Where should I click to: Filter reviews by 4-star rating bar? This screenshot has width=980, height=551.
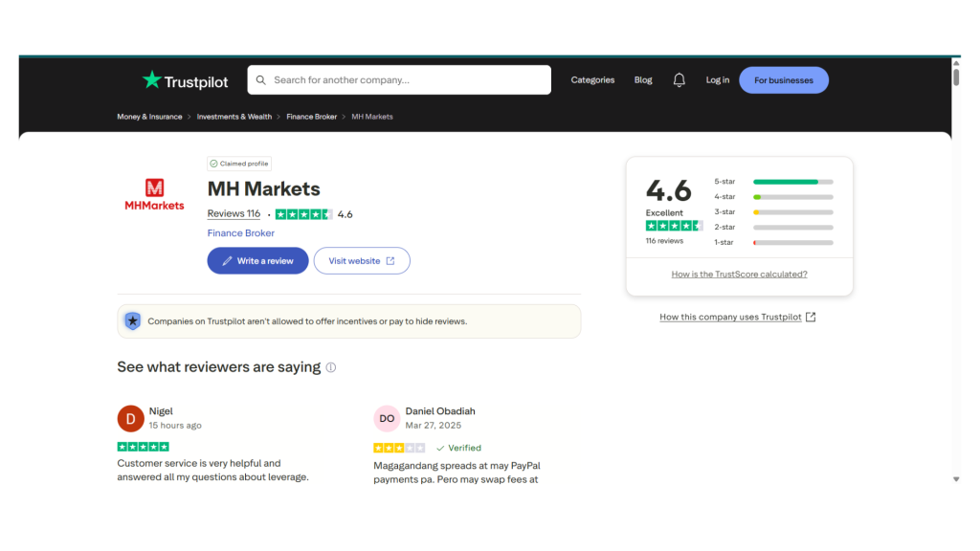click(x=792, y=197)
